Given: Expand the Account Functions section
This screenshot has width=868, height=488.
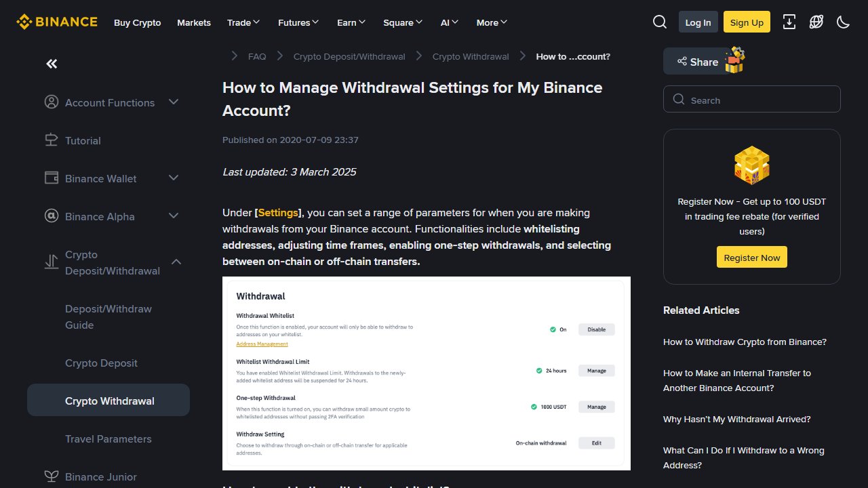Looking at the screenshot, I should [174, 102].
